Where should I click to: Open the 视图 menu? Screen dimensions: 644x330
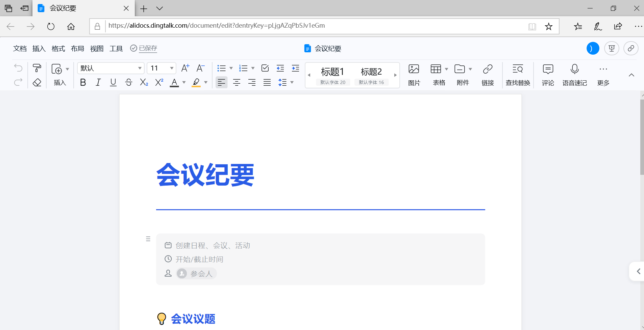[97, 49]
